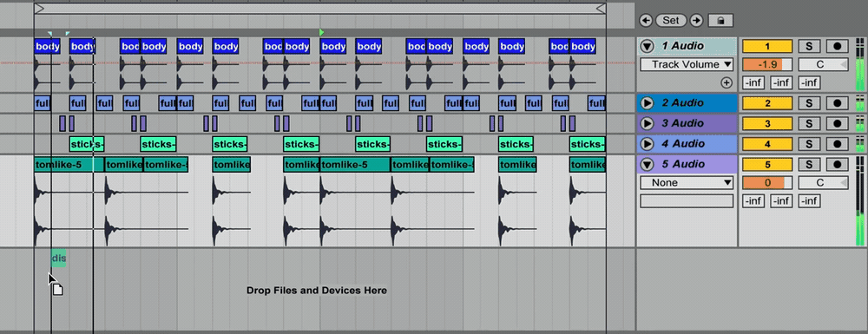Deactivate track 2 with yellow activator

click(767, 103)
